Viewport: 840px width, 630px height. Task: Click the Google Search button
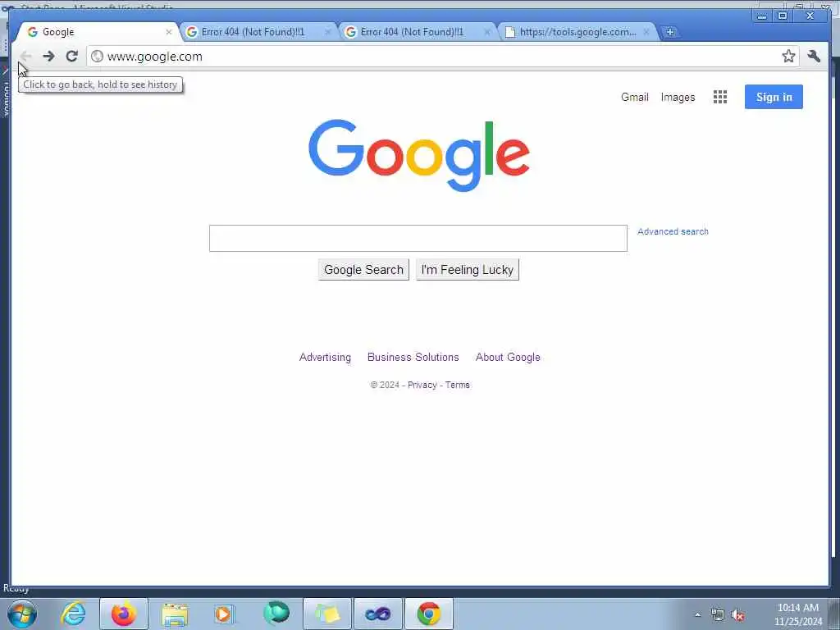click(x=363, y=269)
